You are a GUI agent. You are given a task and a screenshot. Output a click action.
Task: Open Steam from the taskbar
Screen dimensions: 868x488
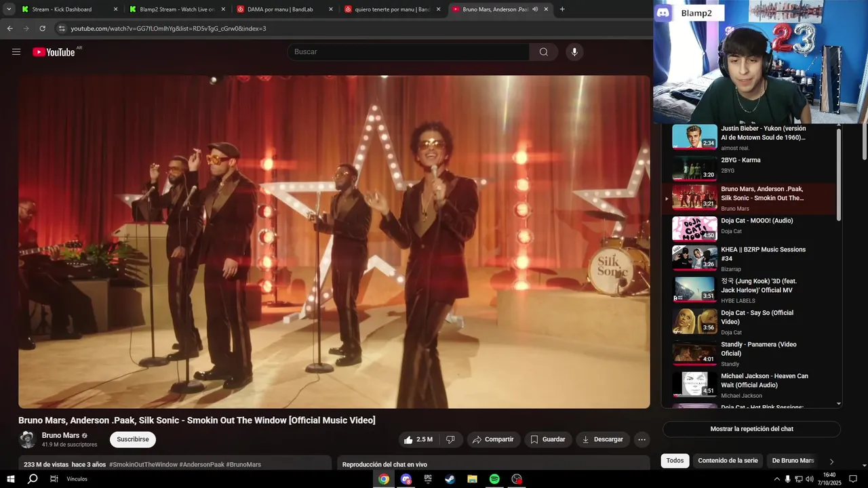click(x=450, y=479)
